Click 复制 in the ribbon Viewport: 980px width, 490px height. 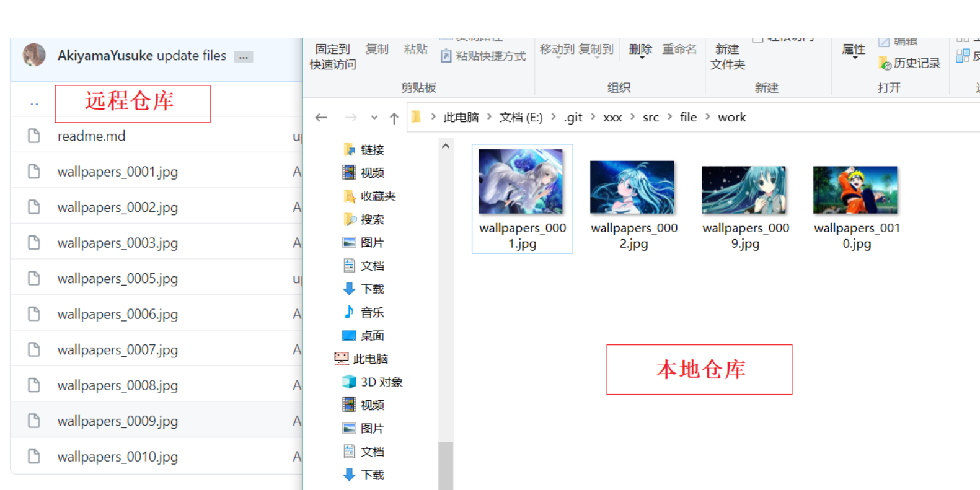(377, 49)
